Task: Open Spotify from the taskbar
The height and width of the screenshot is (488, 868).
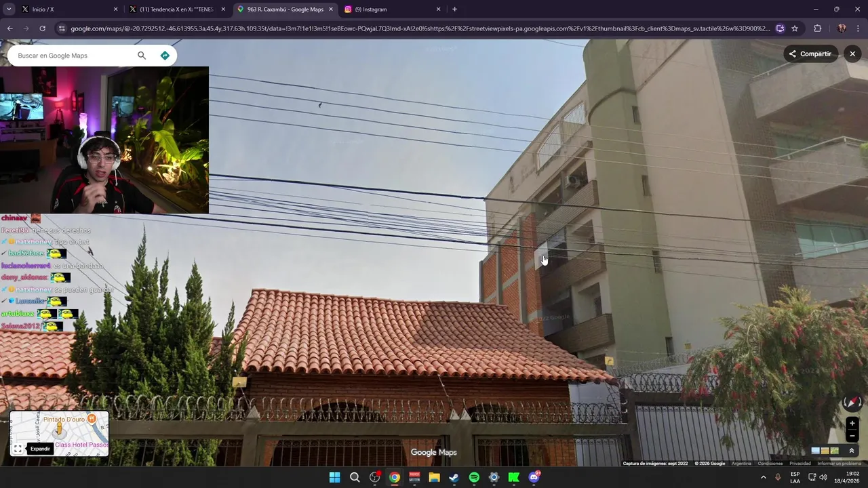Action: (x=474, y=477)
